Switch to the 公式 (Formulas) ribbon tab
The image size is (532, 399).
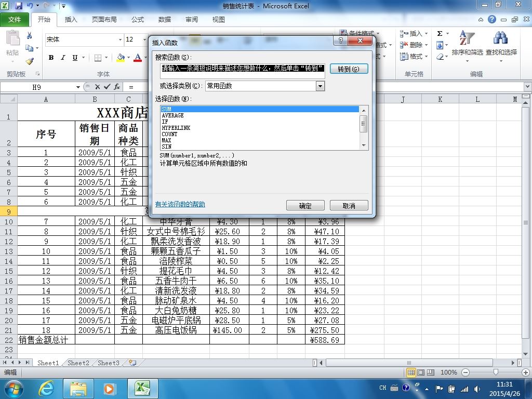pos(137,20)
